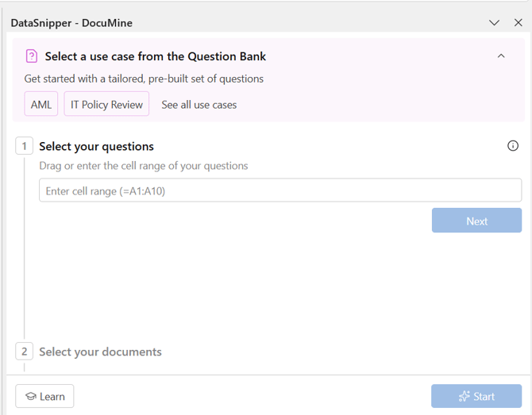
Task: Click the sparkle icon on Start
Action: pyautogui.click(x=465, y=396)
